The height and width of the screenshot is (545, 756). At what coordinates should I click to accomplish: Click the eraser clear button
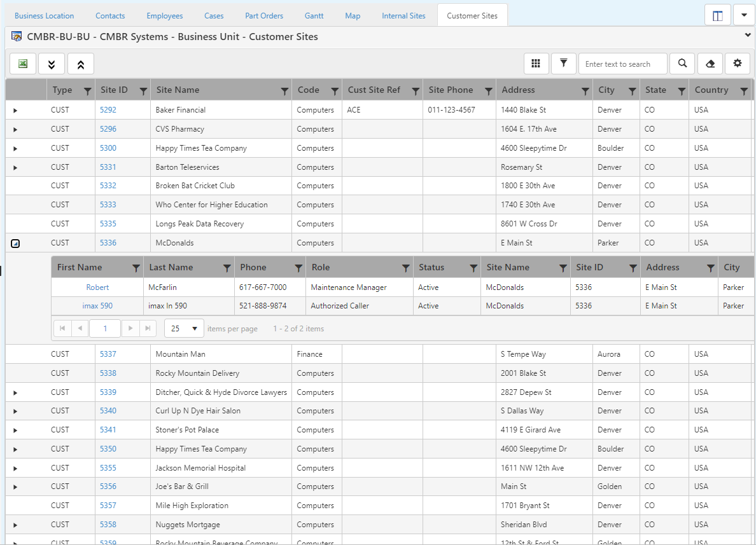710,64
